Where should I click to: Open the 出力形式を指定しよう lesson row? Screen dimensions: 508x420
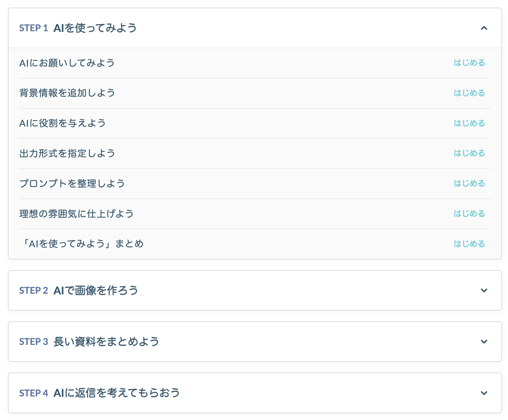click(67, 153)
